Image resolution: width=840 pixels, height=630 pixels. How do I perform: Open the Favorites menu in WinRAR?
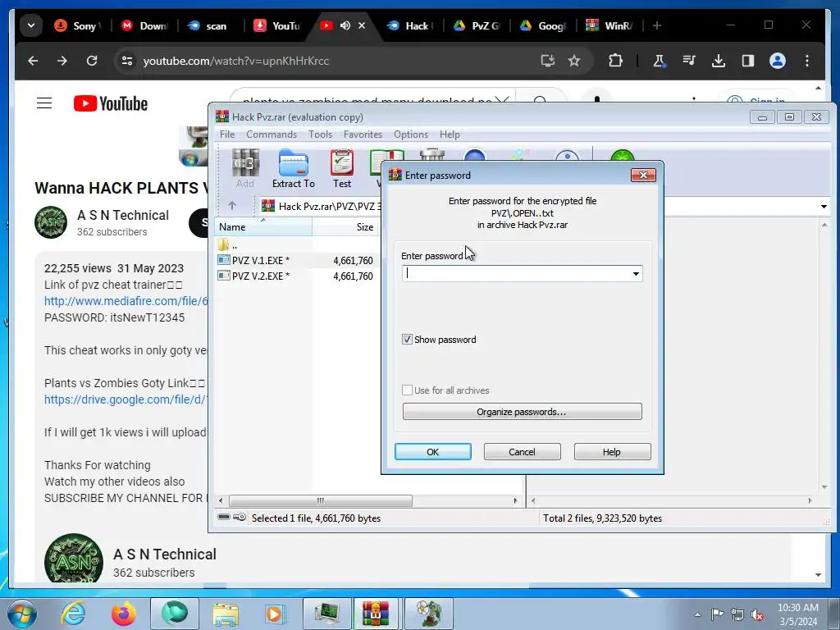click(x=363, y=135)
